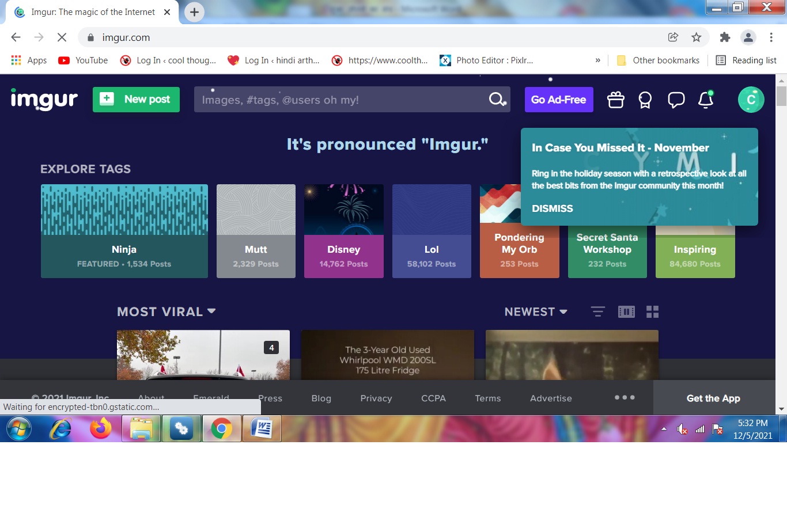Open the Lol tag card
The image size is (787, 532).
point(432,231)
